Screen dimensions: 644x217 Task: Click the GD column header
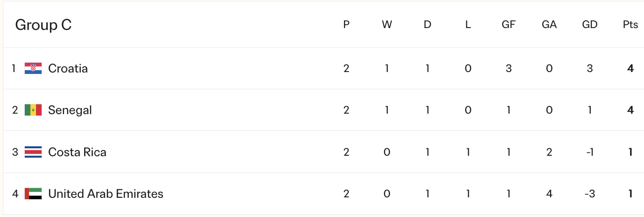(590, 25)
